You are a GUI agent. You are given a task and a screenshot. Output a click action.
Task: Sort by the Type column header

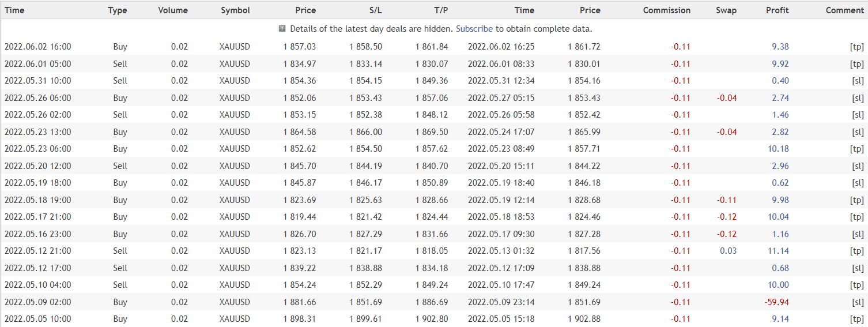(118, 10)
